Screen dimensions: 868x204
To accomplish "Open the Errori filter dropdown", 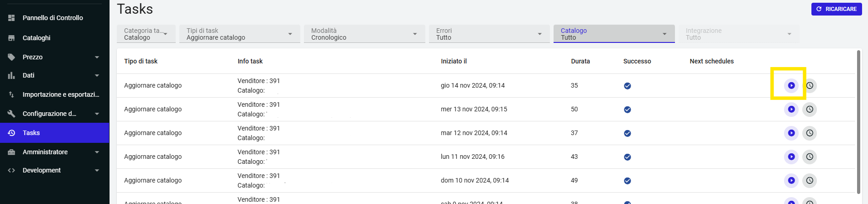I will tap(489, 34).
